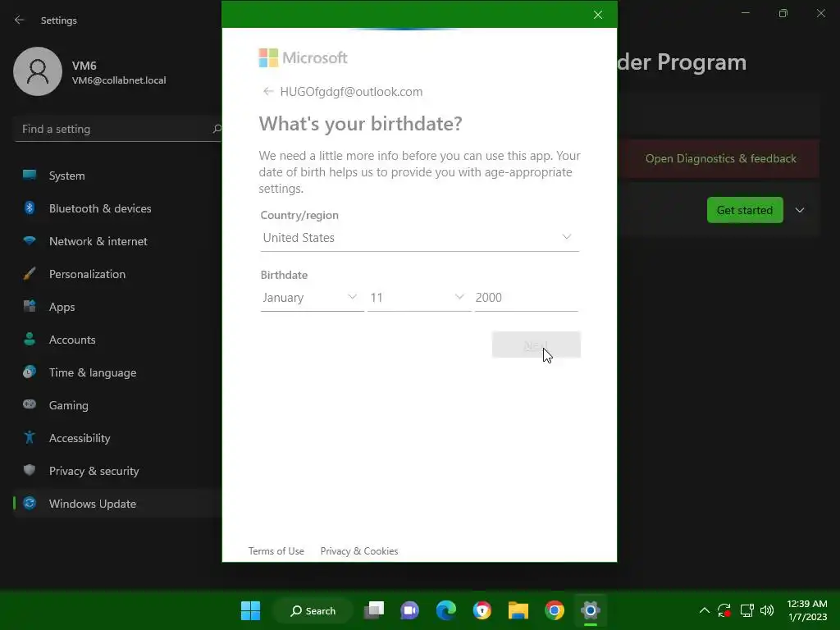Open Task View from the taskbar

tap(373, 610)
